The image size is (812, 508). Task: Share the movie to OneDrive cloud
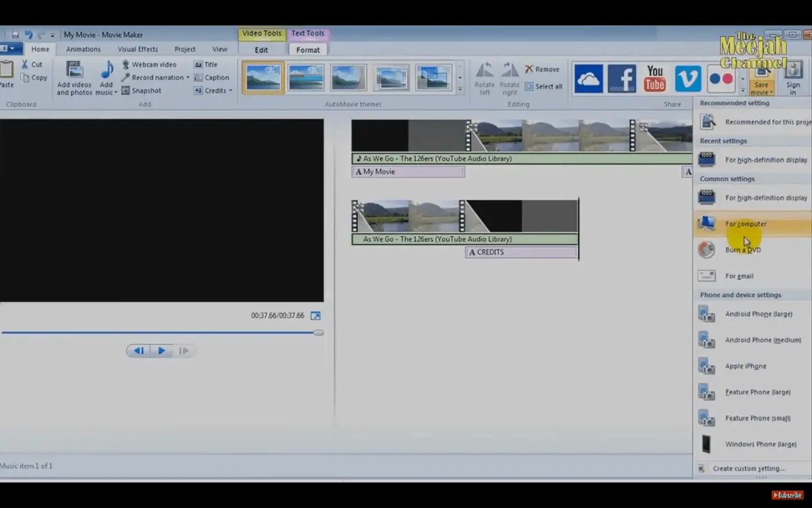pos(588,78)
